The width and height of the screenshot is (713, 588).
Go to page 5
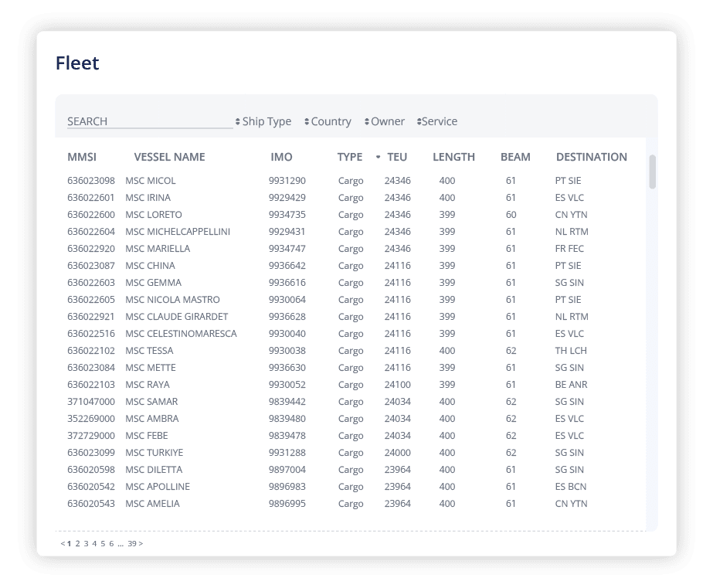[x=103, y=543]
